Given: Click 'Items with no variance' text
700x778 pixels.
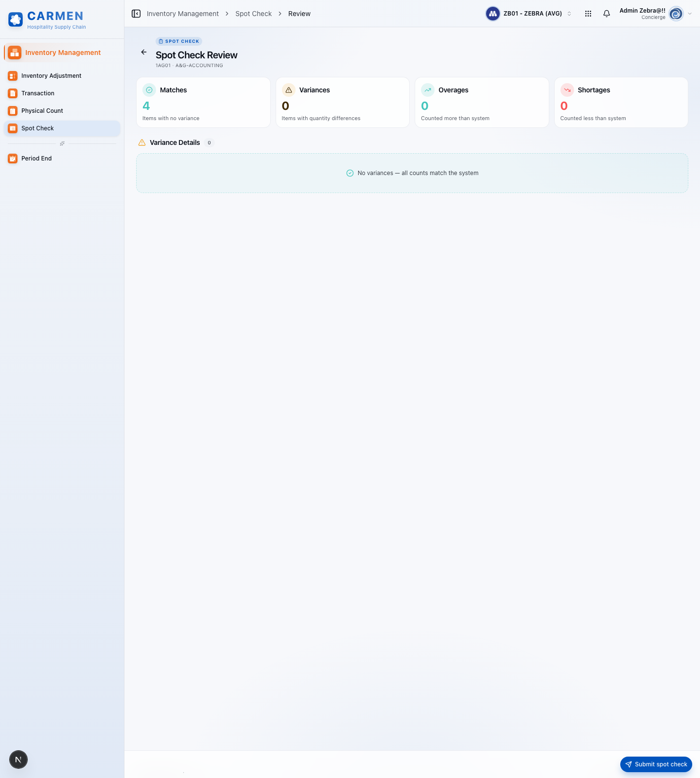Looking at the screenshot, I should (171, 118).
